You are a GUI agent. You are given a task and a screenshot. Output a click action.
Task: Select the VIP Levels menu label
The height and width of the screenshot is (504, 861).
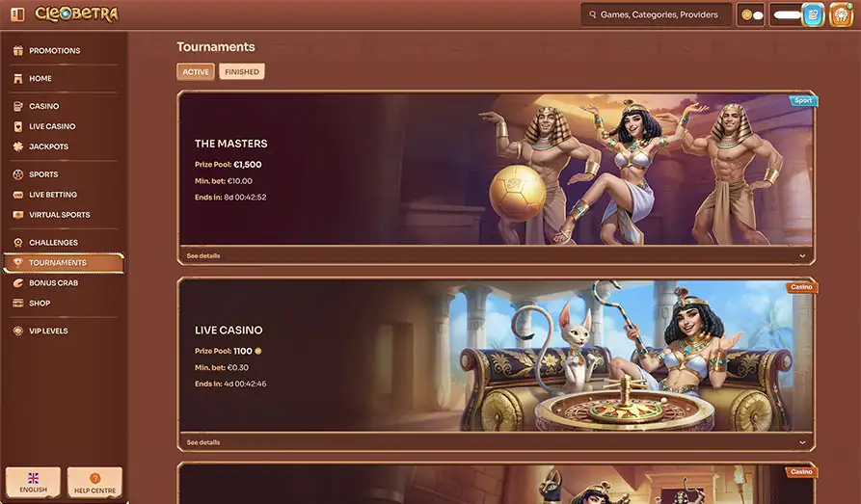tap(48, 332)
